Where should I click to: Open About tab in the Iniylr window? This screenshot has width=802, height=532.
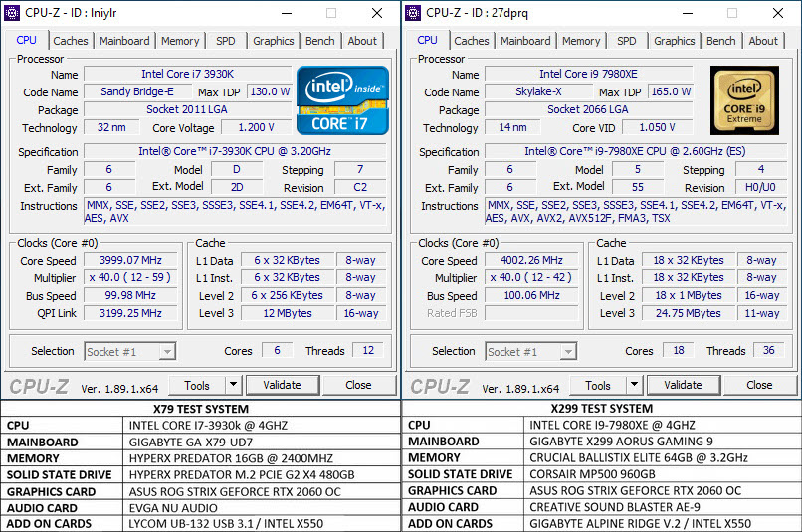pos(362,41)
